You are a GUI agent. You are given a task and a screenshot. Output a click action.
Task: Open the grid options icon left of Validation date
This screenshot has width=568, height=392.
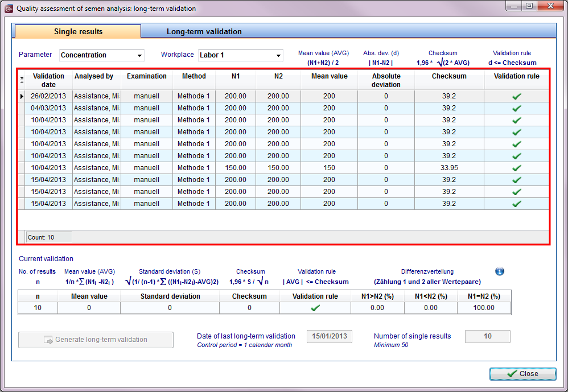click(x=22, y=80)
